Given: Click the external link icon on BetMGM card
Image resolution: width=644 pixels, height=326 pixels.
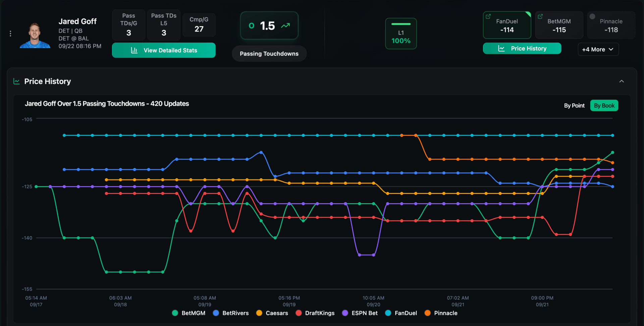Looking at the screenshot, I should pyautogui.click(x=540, y=16).
